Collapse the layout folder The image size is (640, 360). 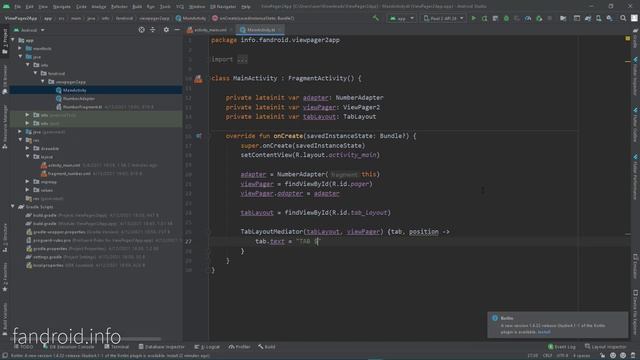(x=27, y=156)
